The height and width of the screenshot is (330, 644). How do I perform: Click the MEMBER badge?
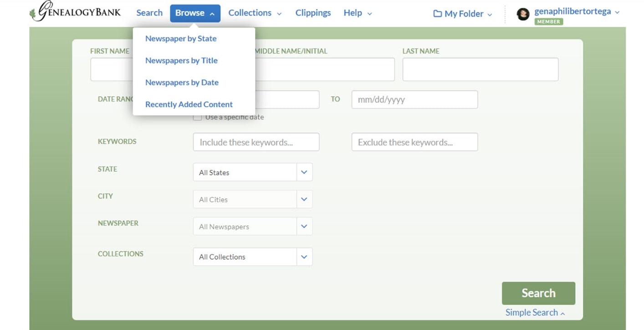point(548,21)
